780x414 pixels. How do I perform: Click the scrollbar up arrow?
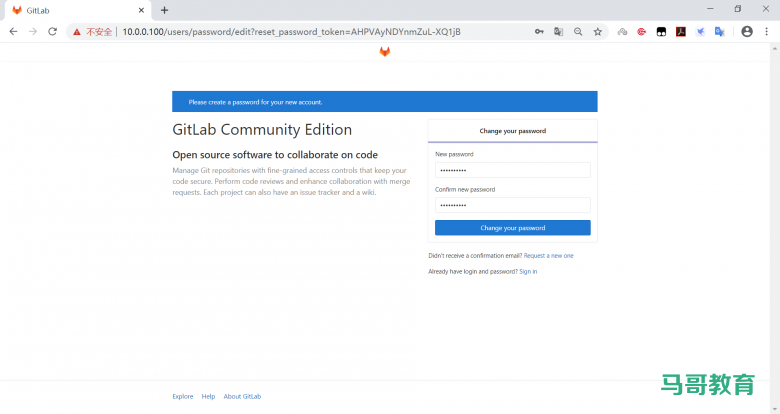tap(775, 48)
